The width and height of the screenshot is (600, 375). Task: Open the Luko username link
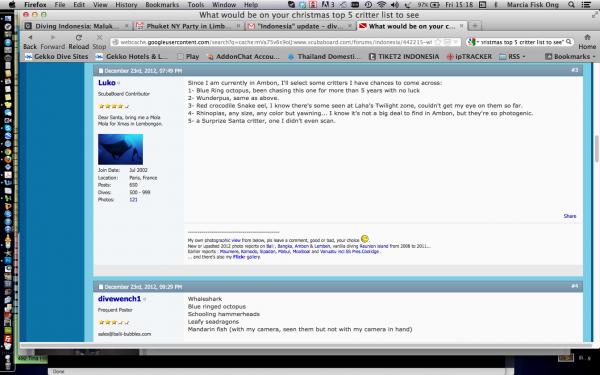106,83
